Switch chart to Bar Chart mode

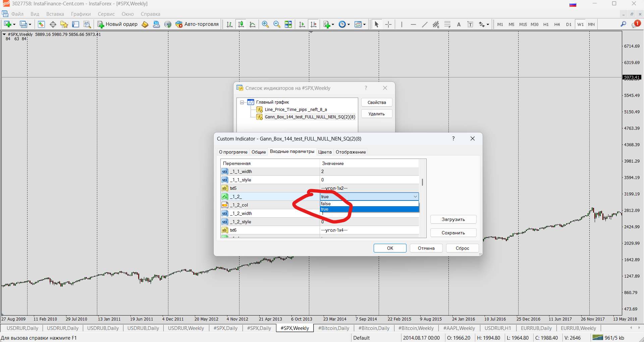229,24
